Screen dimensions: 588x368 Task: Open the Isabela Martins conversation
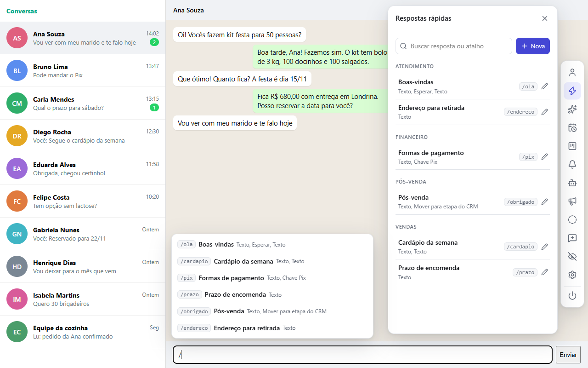(x=83, y=299)
